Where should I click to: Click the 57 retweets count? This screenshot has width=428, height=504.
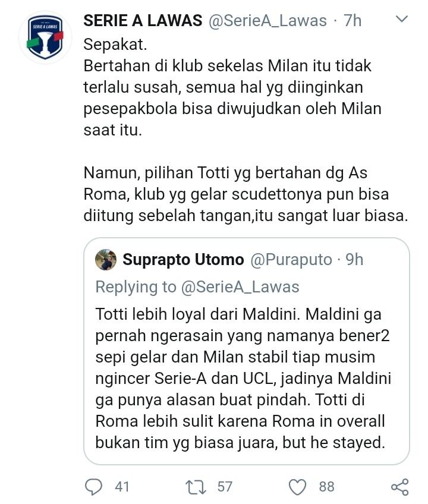[x=224, y=487]
